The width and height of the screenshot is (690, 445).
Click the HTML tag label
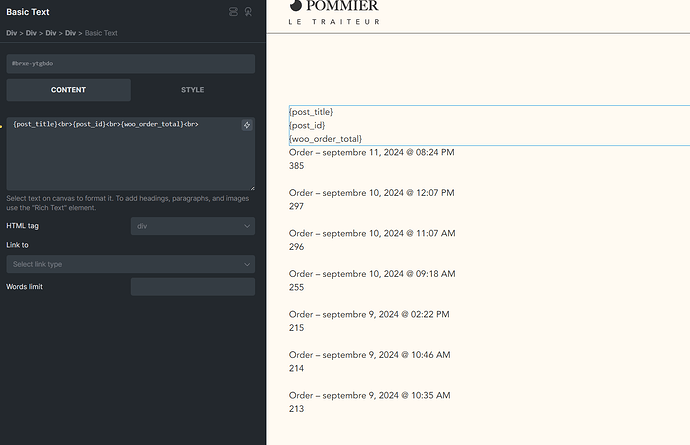click(22, 226)
